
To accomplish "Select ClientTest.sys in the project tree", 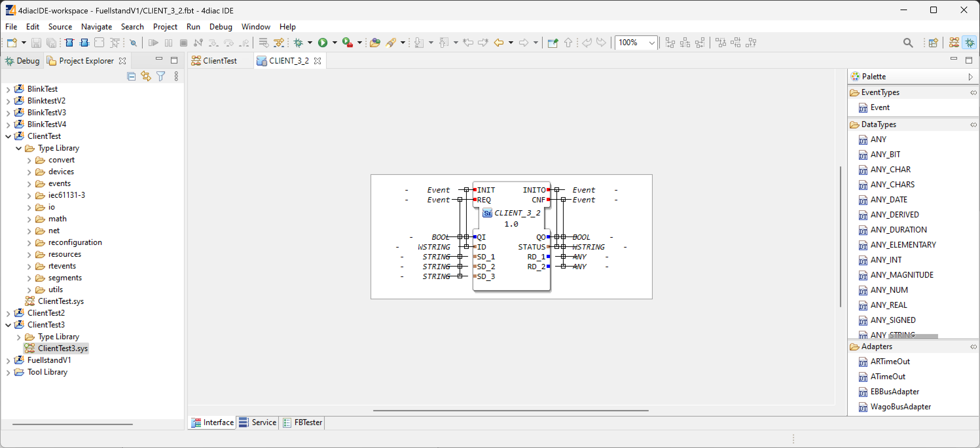I will (61, 301).
